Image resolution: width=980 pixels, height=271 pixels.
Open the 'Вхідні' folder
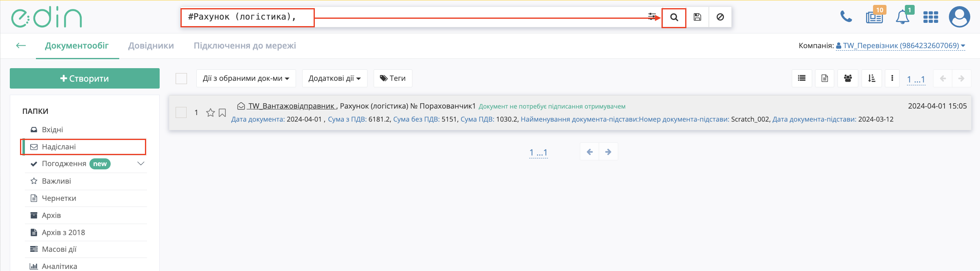(x=52, y=130)
